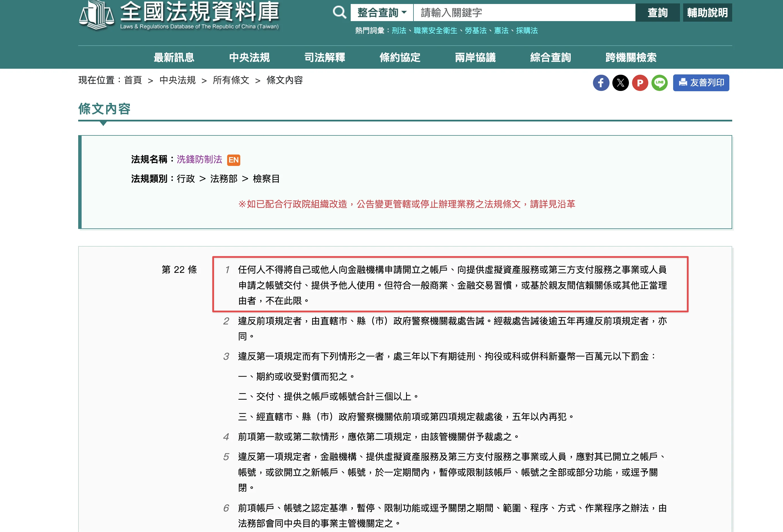Open the 司法解釋 menu
The image size is (783, 532).
click(x=325, y=58)
